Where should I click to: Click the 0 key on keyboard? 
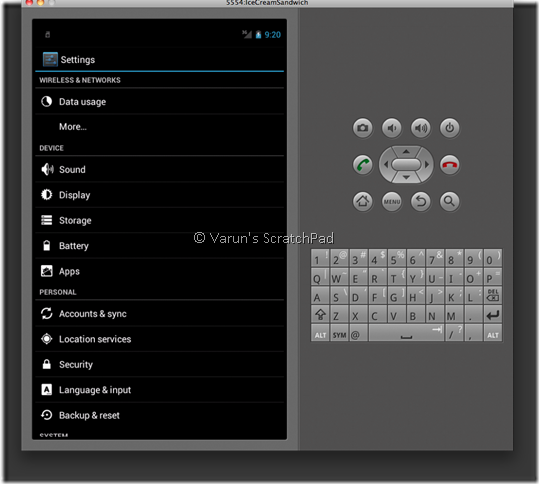click(493, 258)
